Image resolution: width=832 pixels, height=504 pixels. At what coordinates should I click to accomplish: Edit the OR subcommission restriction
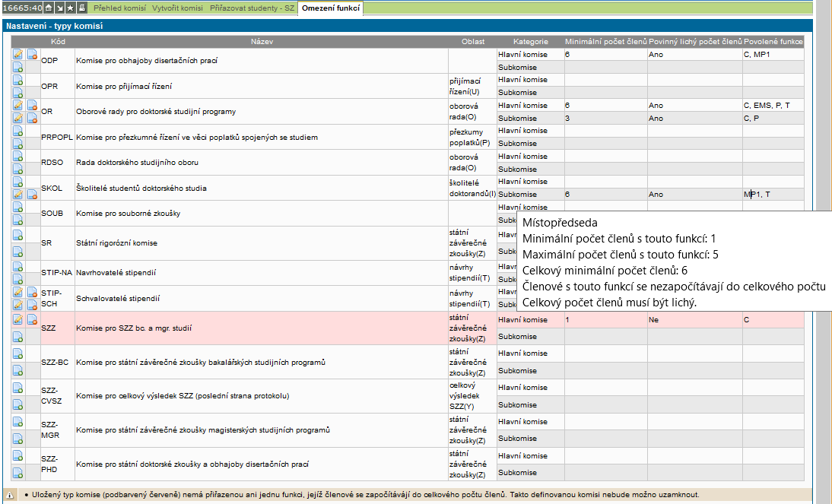click(x=18, y=118)
